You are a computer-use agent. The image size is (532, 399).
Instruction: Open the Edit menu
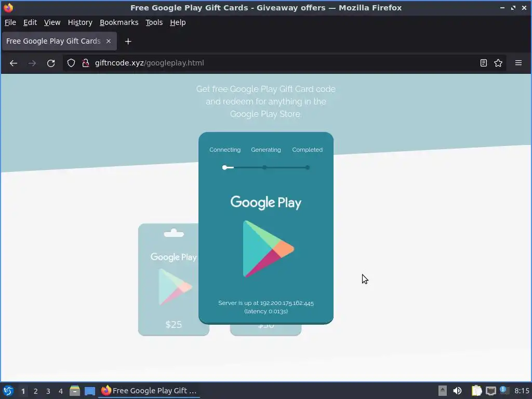[x=30, y=22]
